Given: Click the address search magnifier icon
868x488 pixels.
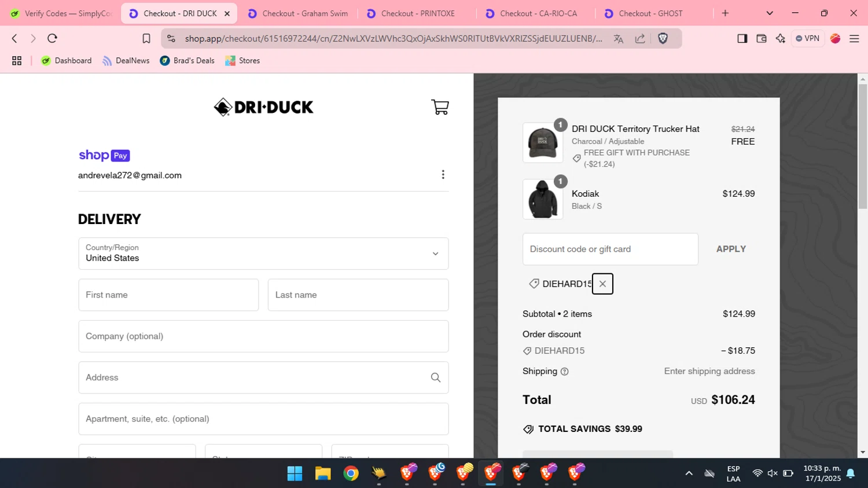Looking at the screenshot, I should coord(436,377).
